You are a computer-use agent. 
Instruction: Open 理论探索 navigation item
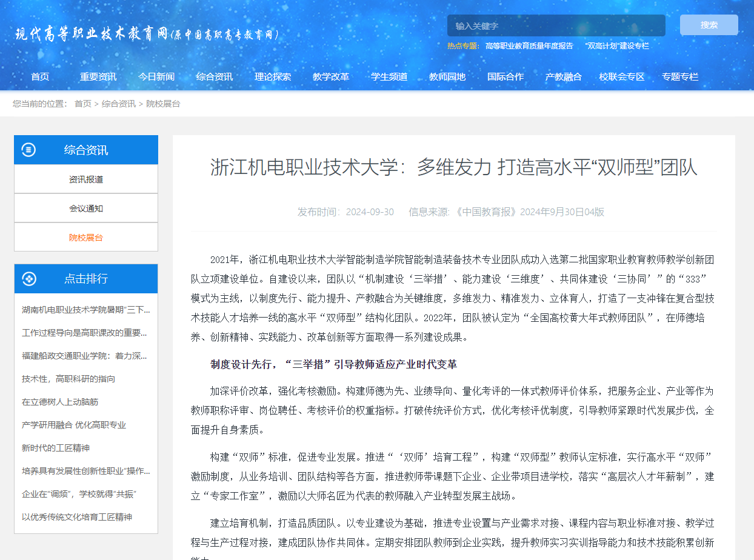coord(273,77)
